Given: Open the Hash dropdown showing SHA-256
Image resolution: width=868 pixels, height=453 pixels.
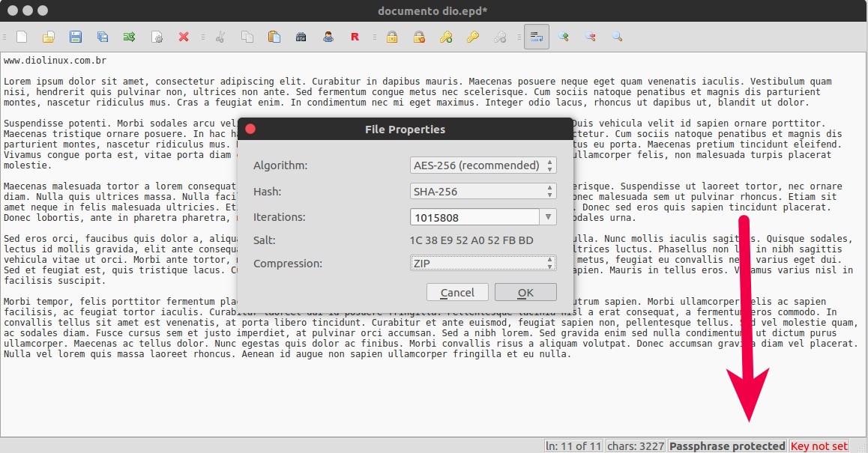Looking at the screenshot, I should [483, 191].
